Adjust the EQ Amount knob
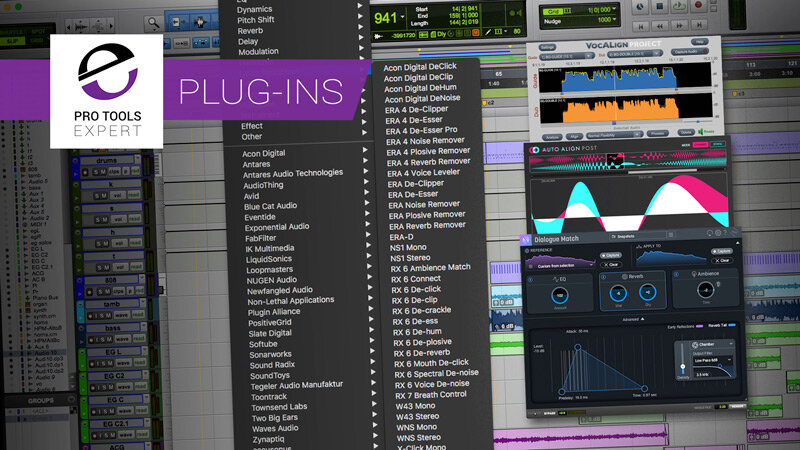This screenshot has width=800, height=450. click(560, 295)
